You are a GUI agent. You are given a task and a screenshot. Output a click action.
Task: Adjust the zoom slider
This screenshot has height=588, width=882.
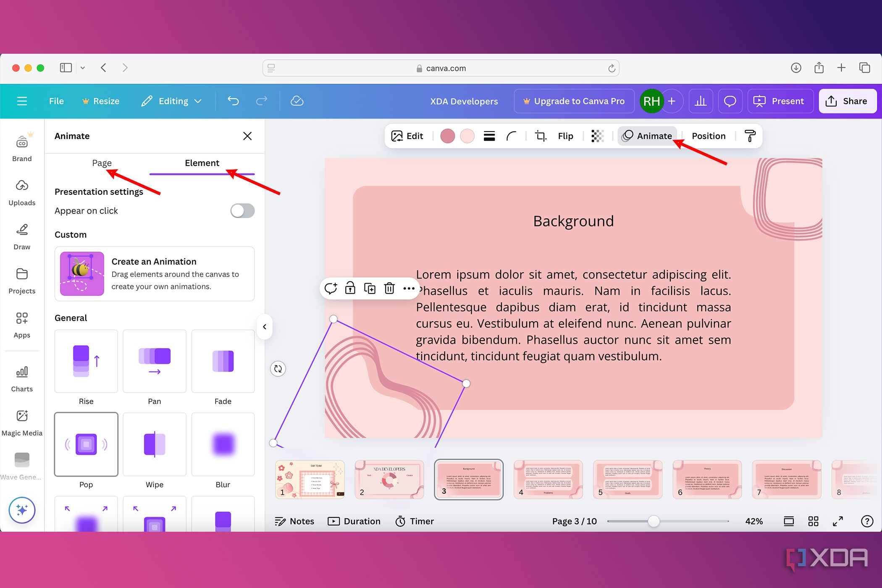coord(653,521)
